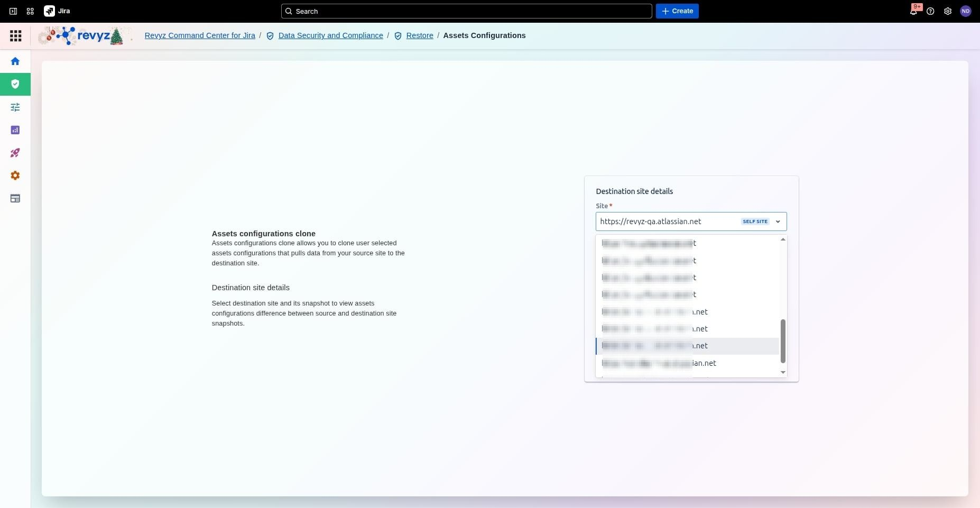Click the table layout sidebar icon
The height and width of the screenshot is (508, 980).
(15, 199)
